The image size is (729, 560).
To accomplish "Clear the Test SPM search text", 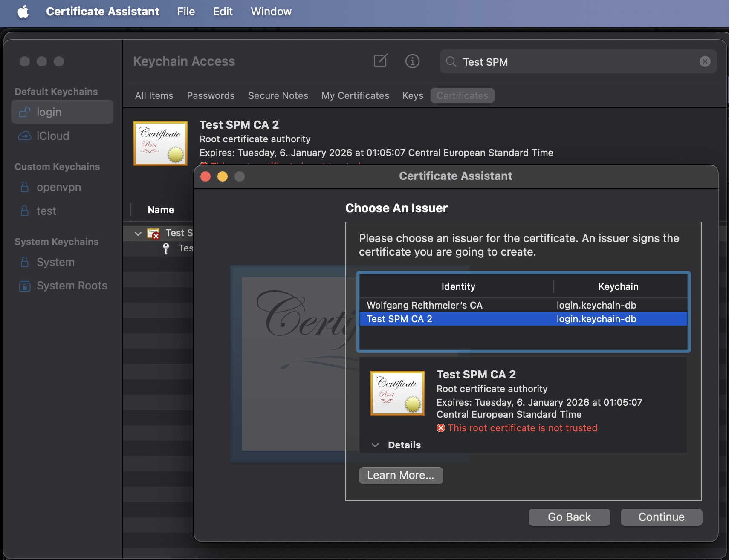I will tap(705, 62).
